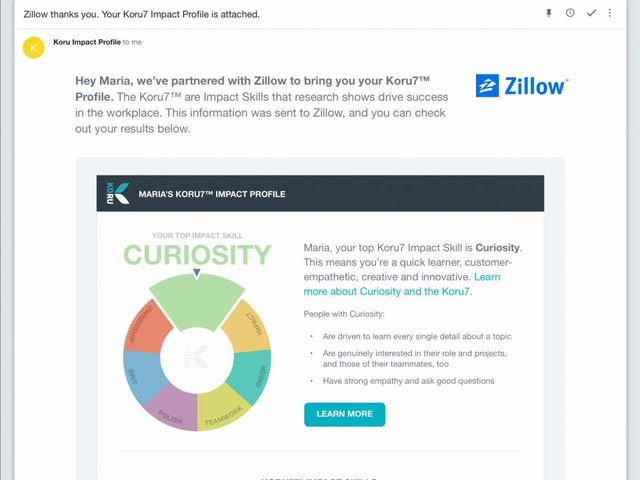Image resolution: width=640 pixels, height=480 pixels.
Task: Click the yellow K sender avatar
Action: coord(33,48)
